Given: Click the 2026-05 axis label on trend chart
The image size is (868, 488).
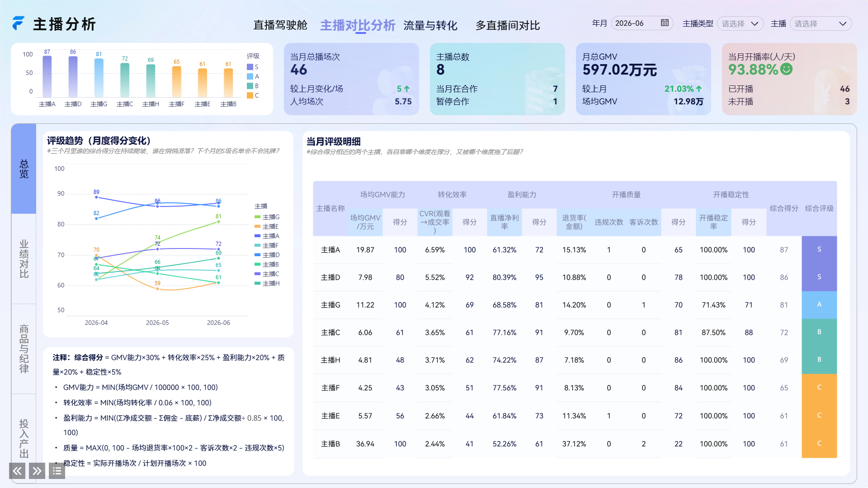Looking at the screenshot, I should pyautogui.click(x=157, y=323).
